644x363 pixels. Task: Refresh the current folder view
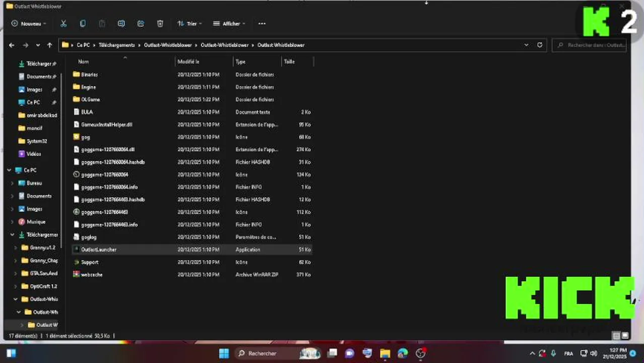540,45
